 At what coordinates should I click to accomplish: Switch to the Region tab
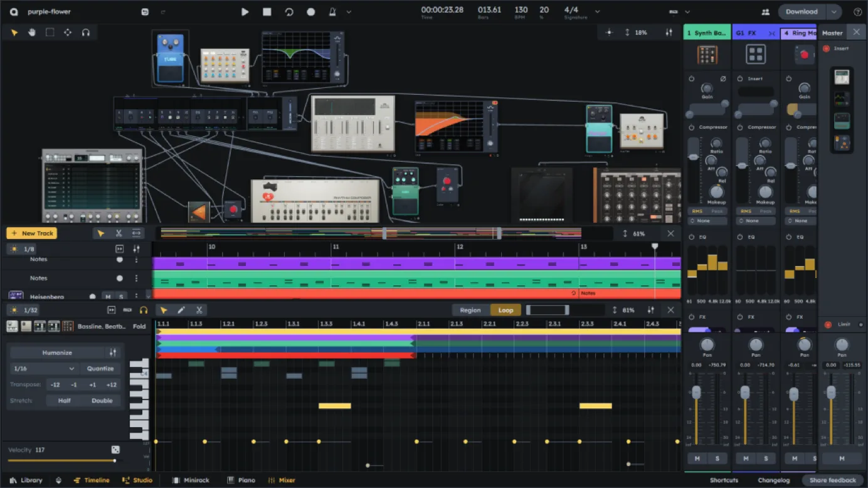point(470,310)
